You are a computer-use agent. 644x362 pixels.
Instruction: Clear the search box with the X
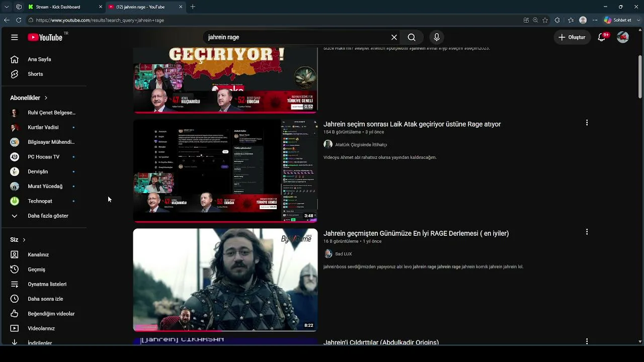pyautogui.click(x=394, y=37)
